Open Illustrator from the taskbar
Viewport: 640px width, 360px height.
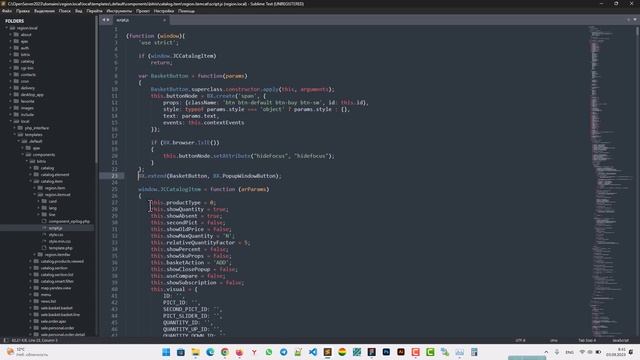pyautogui.click(x=401, y=352)
